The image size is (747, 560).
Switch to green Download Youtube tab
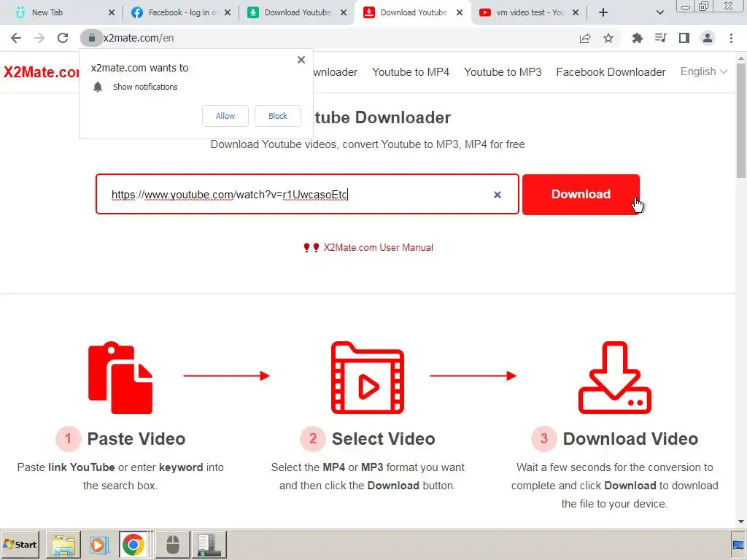(298, 12)
